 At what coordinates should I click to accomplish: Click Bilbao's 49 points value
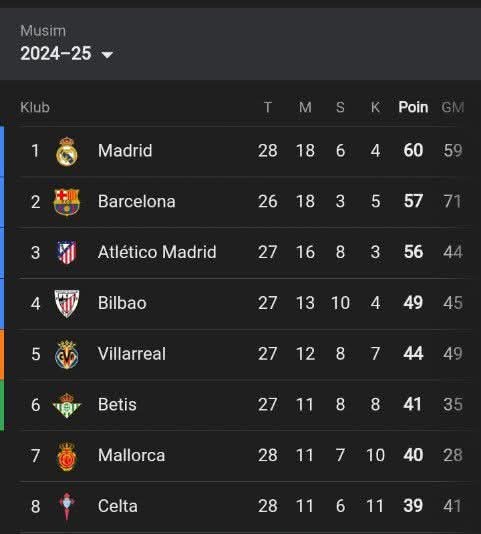pos(413,303)
